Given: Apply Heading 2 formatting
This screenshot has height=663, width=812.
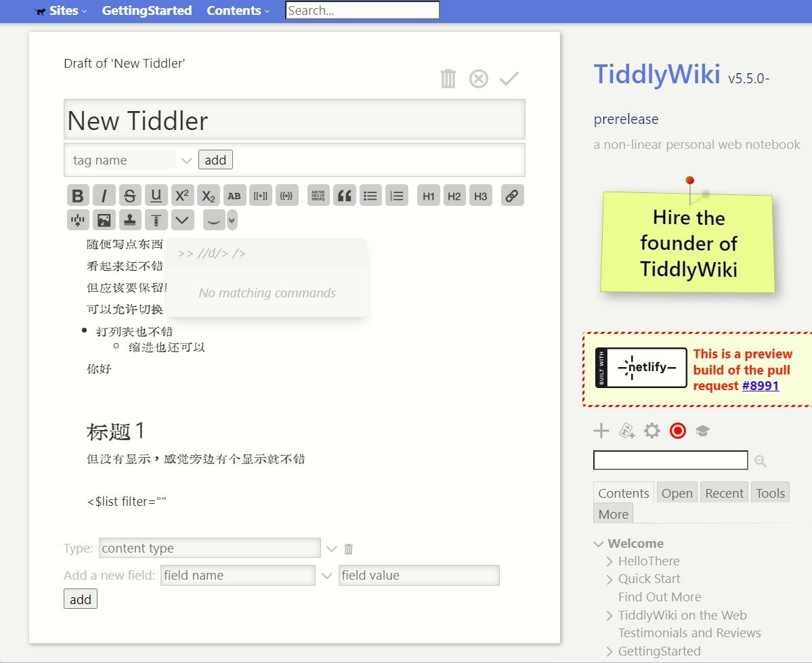Looking at the screenshot, I should [x=454, y=196].
